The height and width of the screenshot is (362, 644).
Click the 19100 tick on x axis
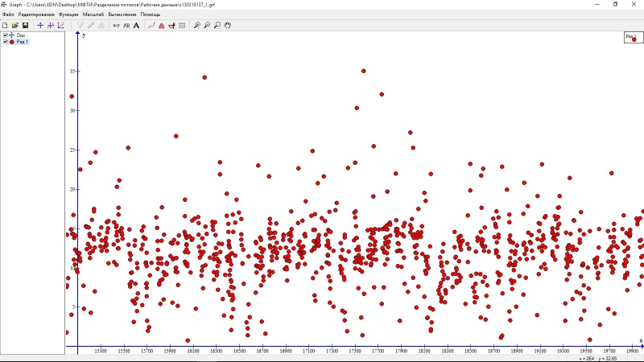[540, 352]
